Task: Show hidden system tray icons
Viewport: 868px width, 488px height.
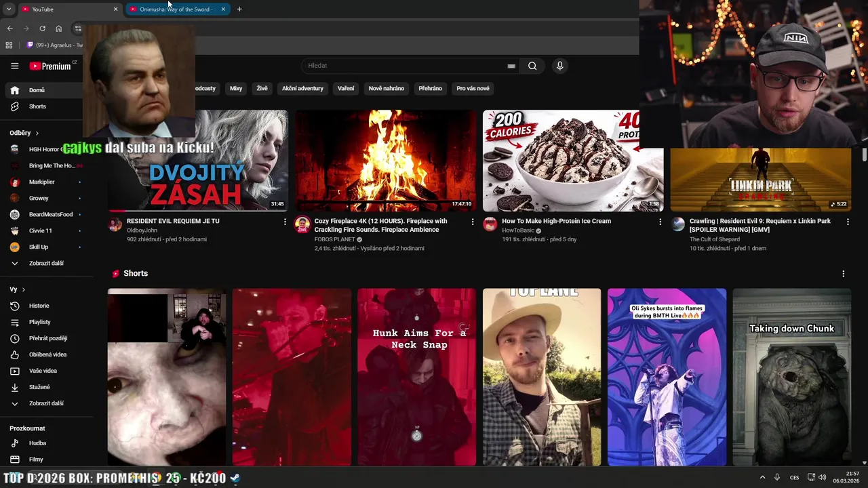Action: click(x=762, y=477)
